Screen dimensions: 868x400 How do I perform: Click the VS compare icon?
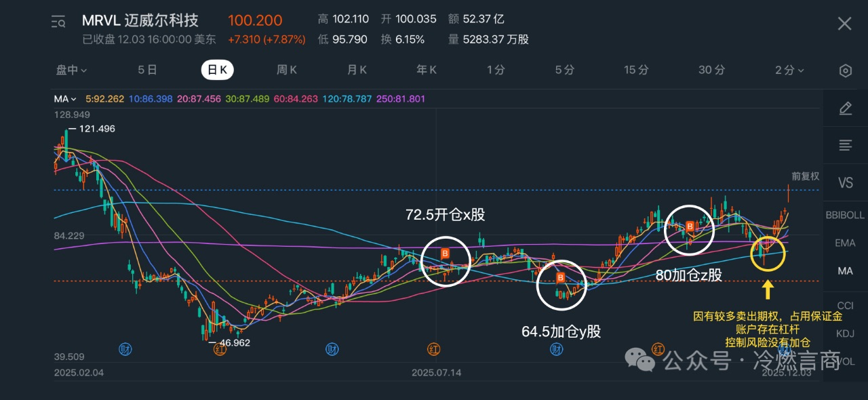click(845, 182)
